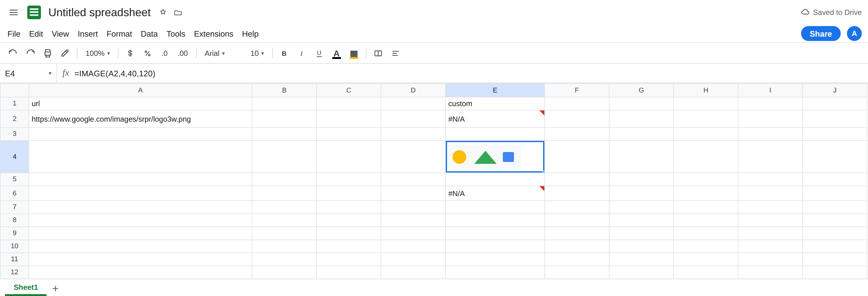Expand the E4 name box dropdown
The image size is (868, 296).
click(x=50, y=74)
